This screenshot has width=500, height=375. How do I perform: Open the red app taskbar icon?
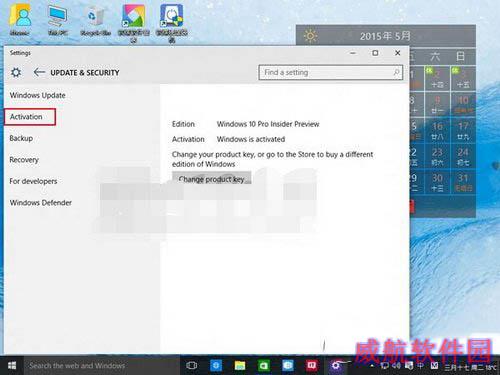tap(312, 366)
